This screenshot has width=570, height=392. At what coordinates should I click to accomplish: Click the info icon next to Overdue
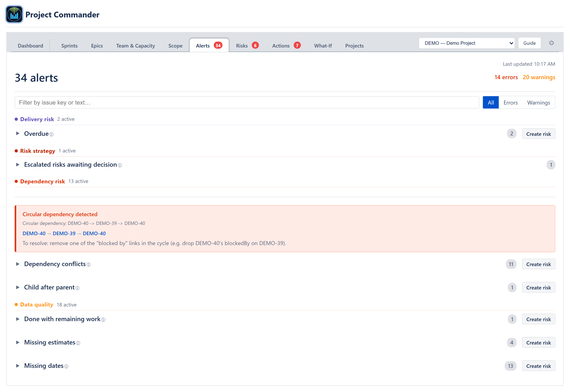[x=51, y=134]
